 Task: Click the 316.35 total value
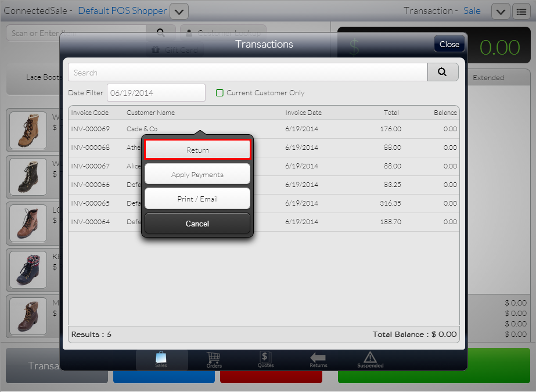pyautogui.click(x=391, y=203)
